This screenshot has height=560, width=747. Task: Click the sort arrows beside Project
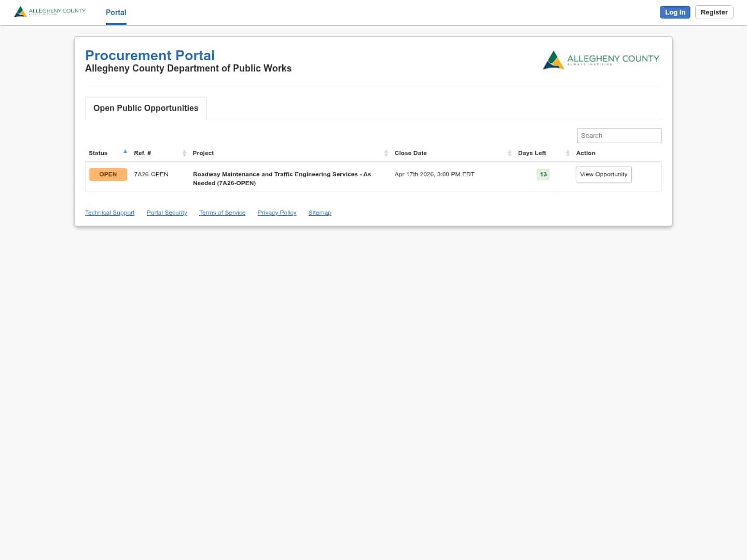[386, 153]
